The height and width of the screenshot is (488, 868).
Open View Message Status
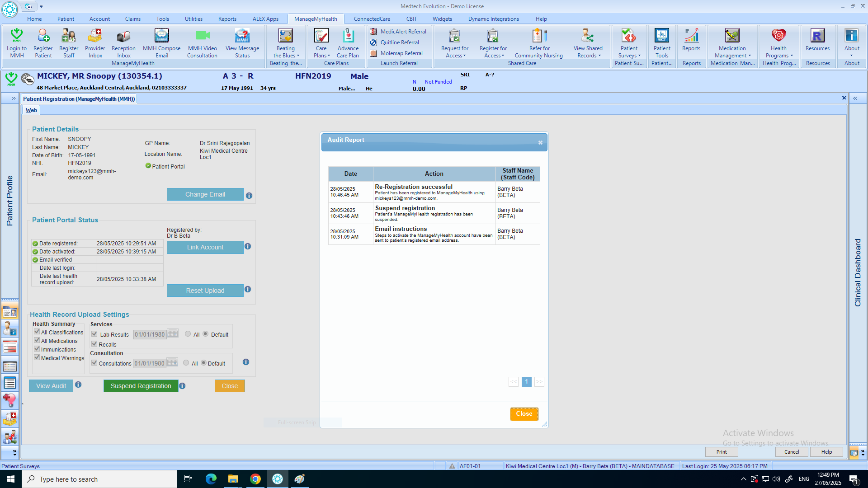click(242, 36)
